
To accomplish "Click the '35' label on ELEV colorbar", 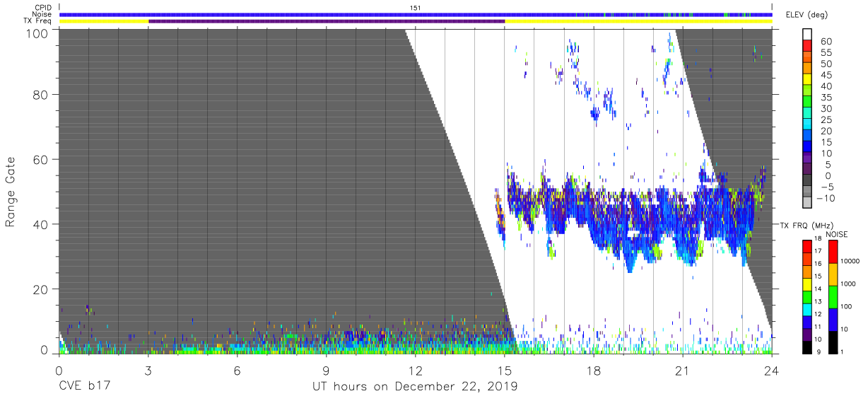I will point(826,98).
